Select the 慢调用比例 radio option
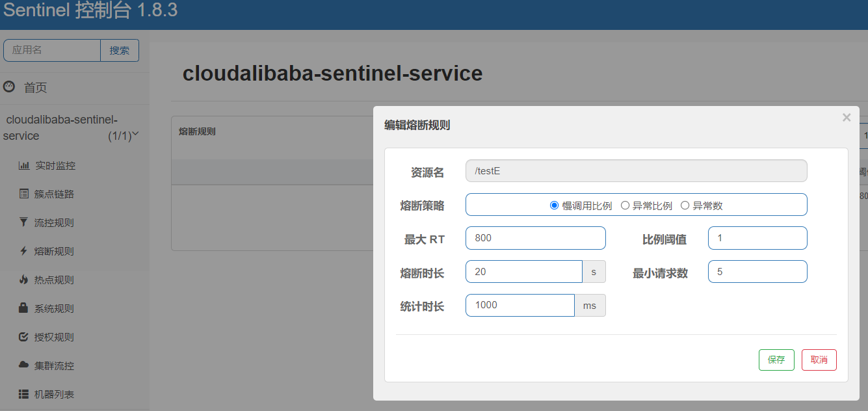 (555, 205)
